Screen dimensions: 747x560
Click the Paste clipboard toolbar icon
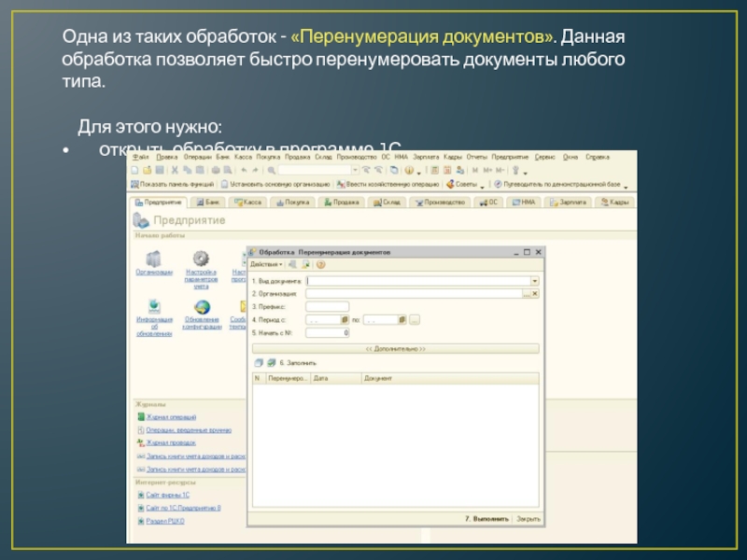coord(200,170)
